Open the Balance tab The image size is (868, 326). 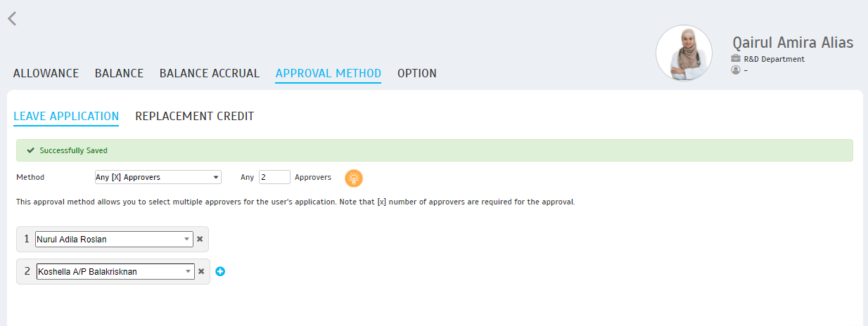pos(119,73)
